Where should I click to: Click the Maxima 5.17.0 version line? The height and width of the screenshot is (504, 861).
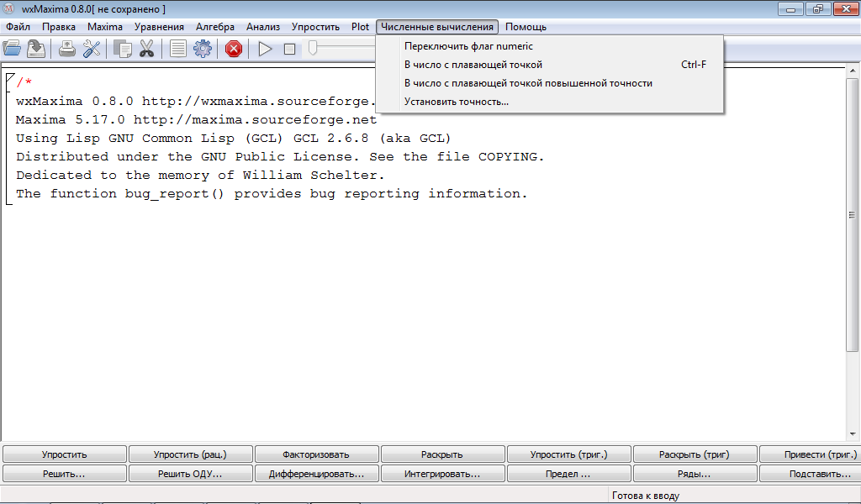click(197, 119)
